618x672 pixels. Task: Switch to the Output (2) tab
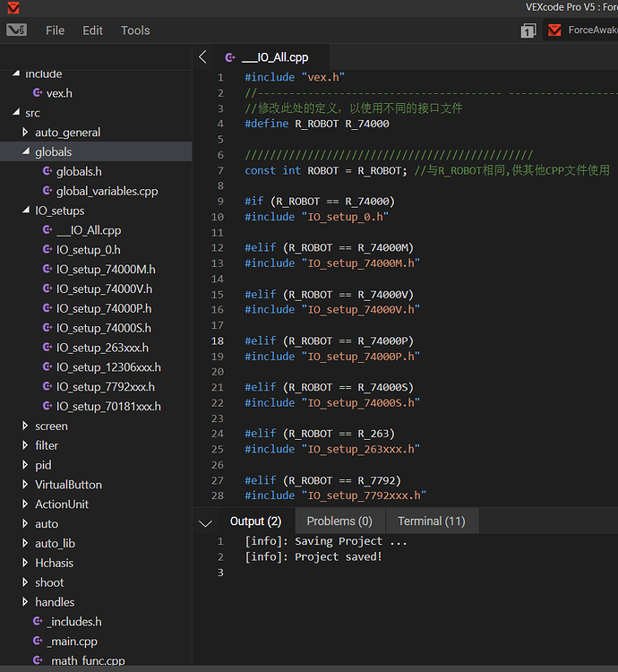pos(255,521)
